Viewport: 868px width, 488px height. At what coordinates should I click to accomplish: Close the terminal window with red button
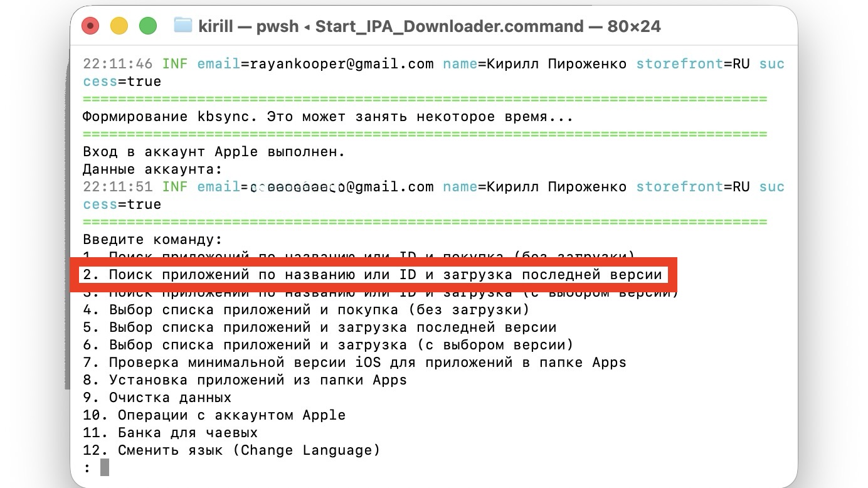click(91, 26)
